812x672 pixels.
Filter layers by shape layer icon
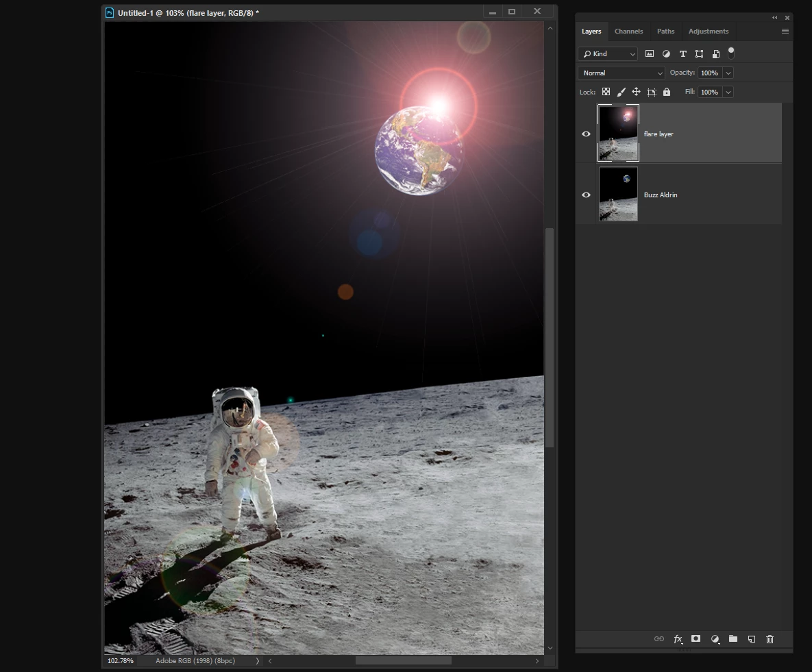[x=699, y=53]
